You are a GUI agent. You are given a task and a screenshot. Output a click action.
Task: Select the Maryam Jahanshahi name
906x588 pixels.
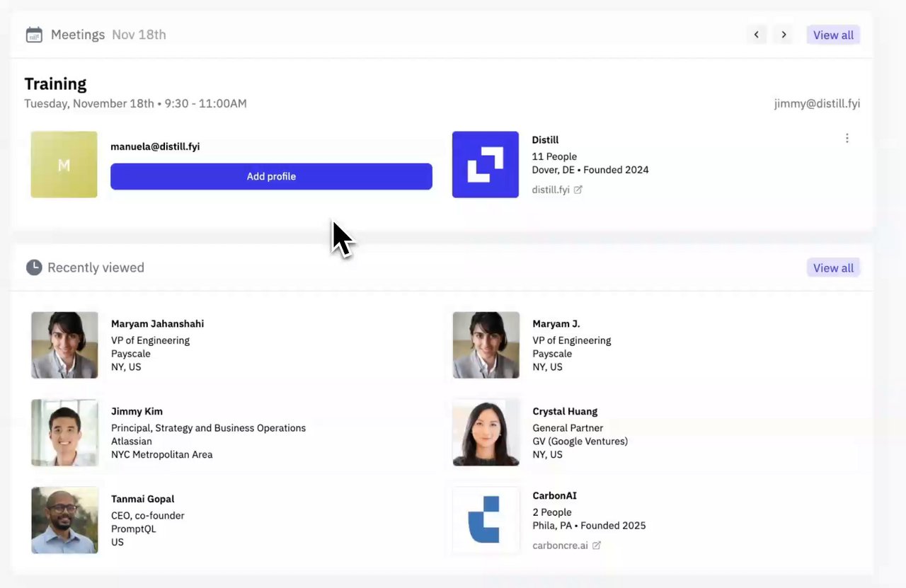click(157, 323)
